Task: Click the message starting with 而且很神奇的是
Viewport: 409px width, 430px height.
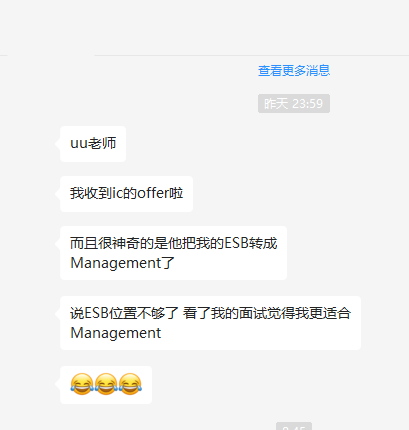Action: click(x=173, y=253)
